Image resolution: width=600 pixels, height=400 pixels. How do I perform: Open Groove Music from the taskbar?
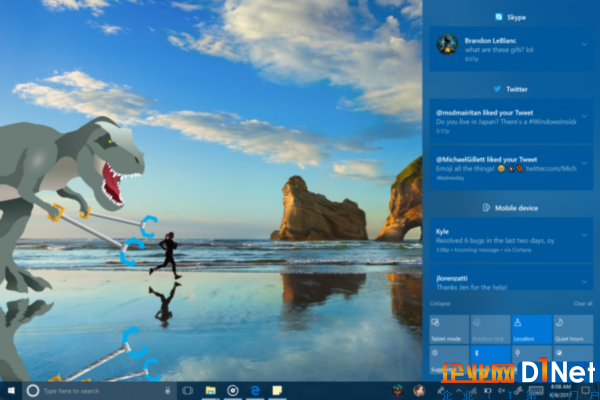coord(233,391)
